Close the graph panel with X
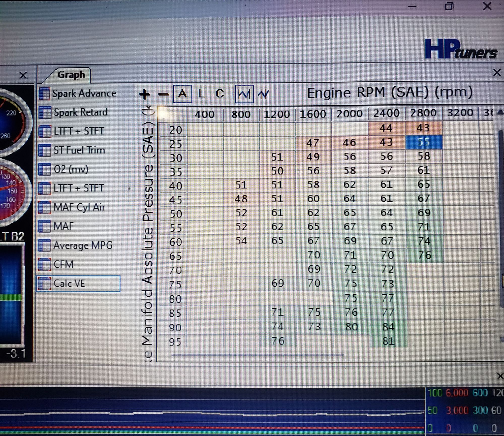 click(497, 73)
